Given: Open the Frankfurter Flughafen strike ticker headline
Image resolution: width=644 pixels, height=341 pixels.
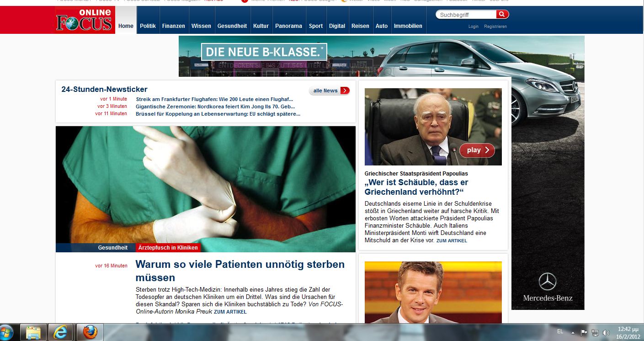Looking at the screenshot, I should point(214,99).
